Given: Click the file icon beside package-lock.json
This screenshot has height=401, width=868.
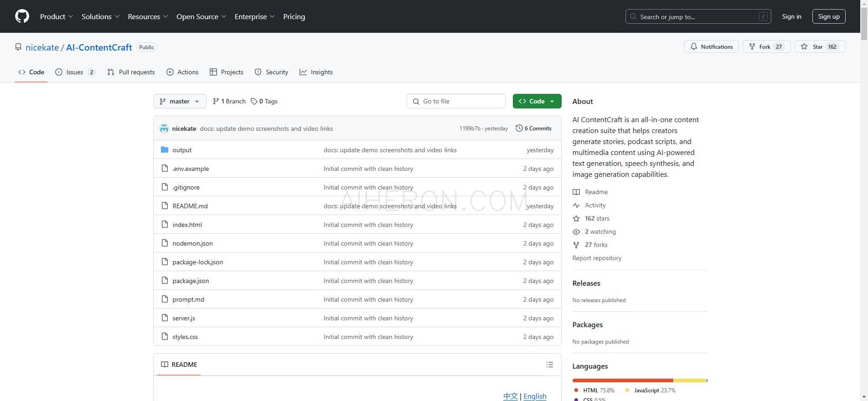Looking at the screenshot, I should tap(165, 262).
